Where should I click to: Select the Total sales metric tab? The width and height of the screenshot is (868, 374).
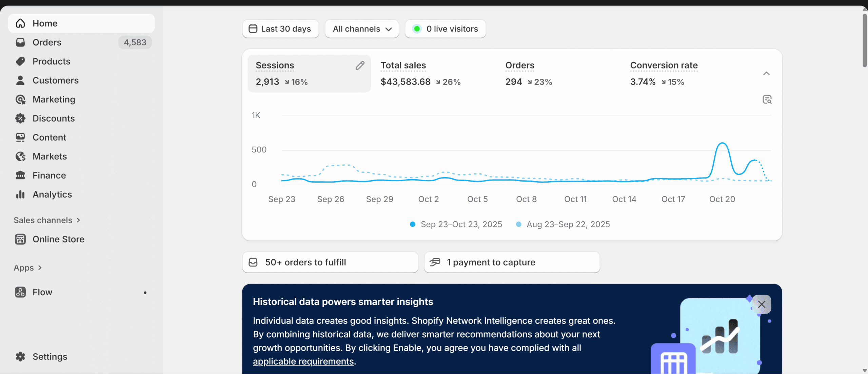point(420,74)
